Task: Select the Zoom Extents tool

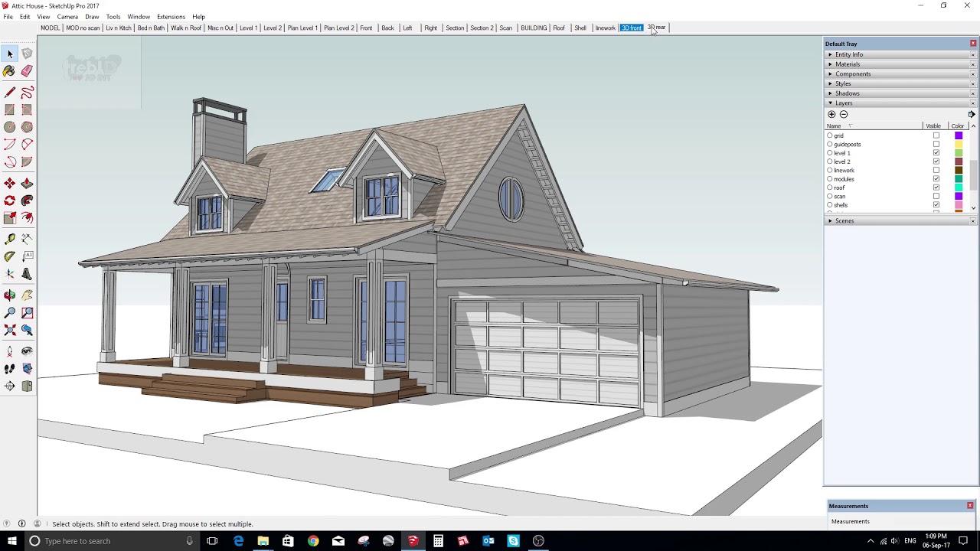Action: click(10, 330)
